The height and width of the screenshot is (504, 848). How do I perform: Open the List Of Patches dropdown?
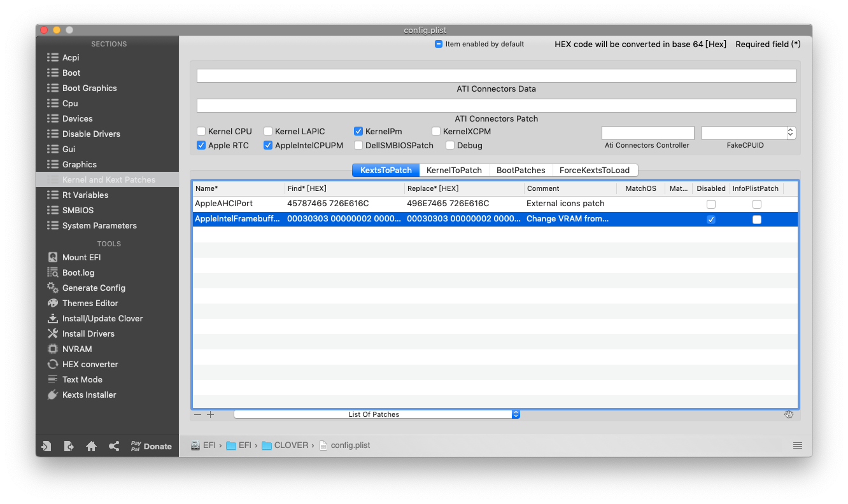pos(377,414)
